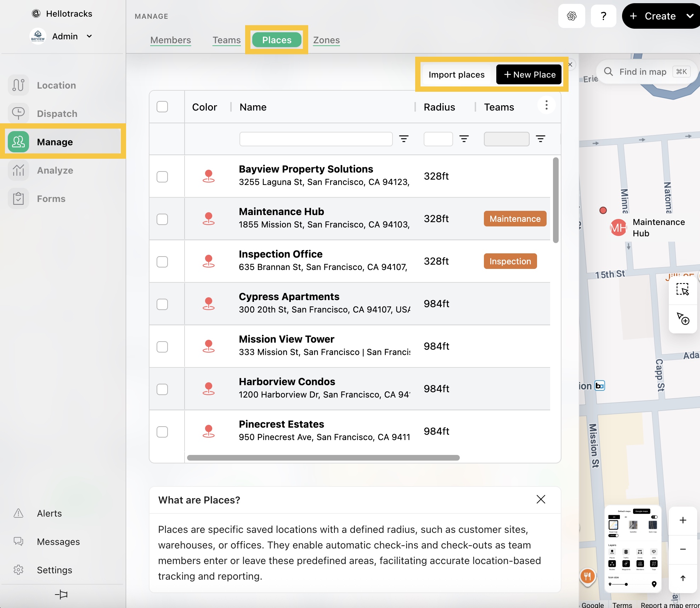Expand the Create button dropdown arrow
700x608 pixels.
(x=690, y=16)
